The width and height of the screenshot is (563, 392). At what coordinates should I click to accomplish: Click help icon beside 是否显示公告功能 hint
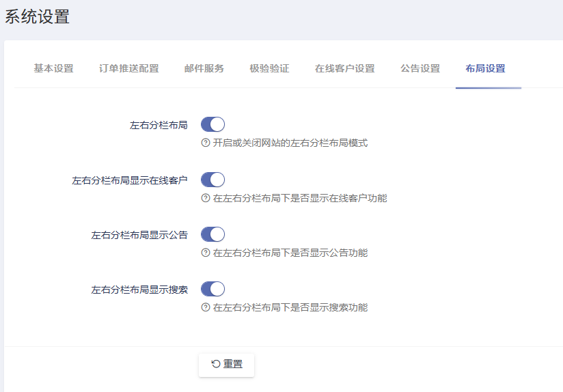tap(205, 253)
